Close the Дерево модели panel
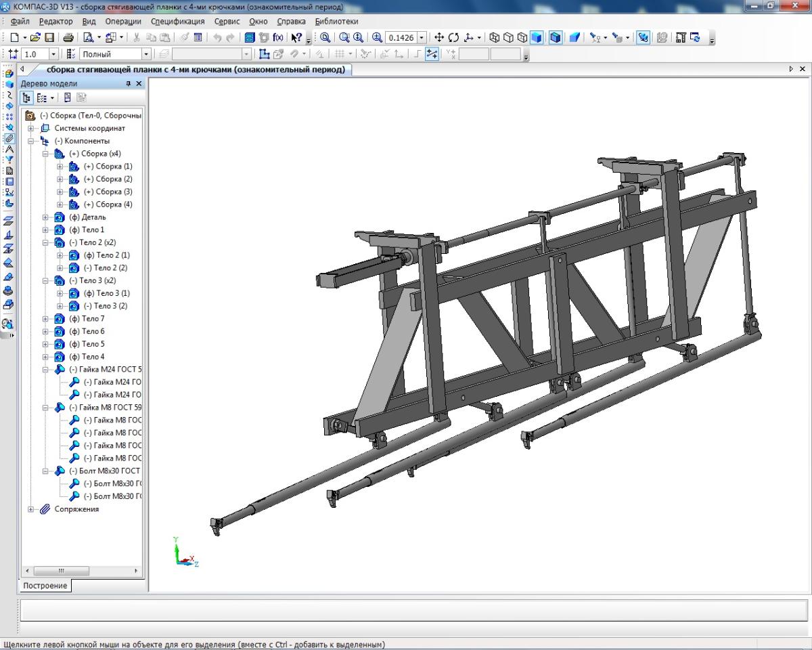This screenshot has height=650, width=812. click(x=139, y=84)
